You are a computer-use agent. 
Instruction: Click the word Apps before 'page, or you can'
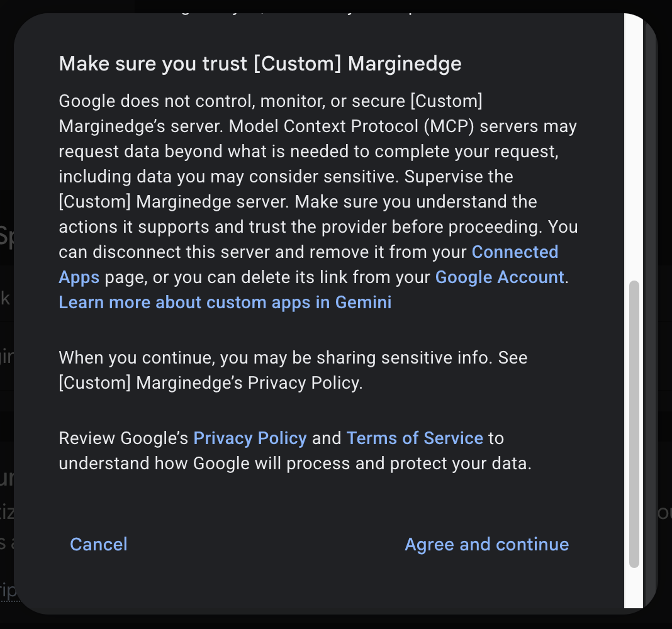point(79,277)
